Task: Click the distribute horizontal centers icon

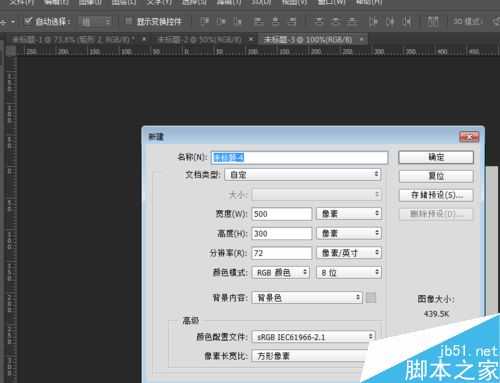Action: [x=390, y=21]
